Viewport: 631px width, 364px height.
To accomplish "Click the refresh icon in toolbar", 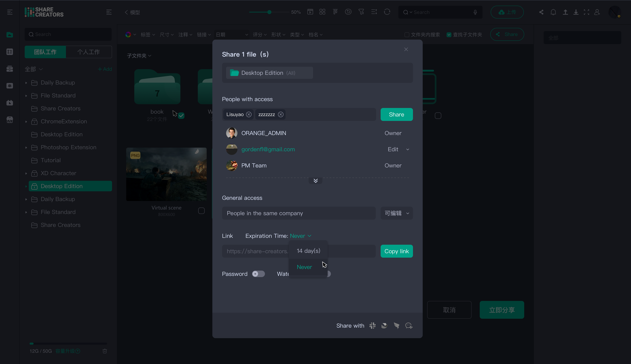I will tap(387, 12).
